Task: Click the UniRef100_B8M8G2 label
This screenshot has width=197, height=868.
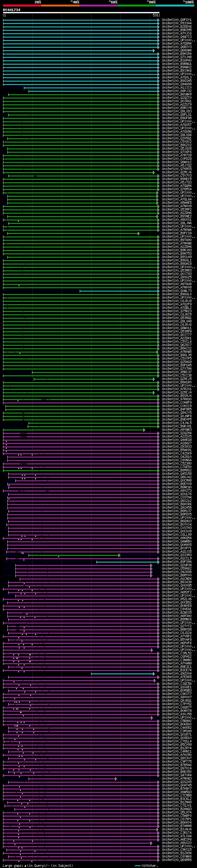Action: 176,470
